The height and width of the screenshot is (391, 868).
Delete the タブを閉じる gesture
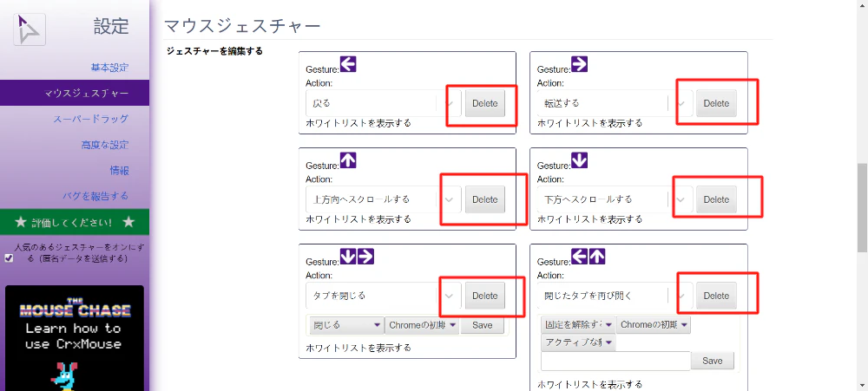[x=485, y=296]
